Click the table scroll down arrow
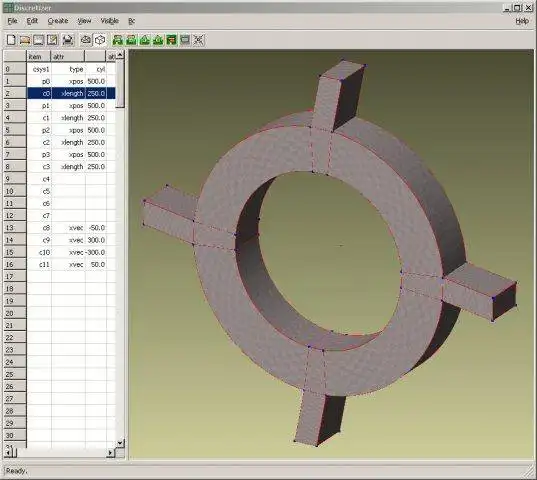537x480 pixels. coord(120,443)
